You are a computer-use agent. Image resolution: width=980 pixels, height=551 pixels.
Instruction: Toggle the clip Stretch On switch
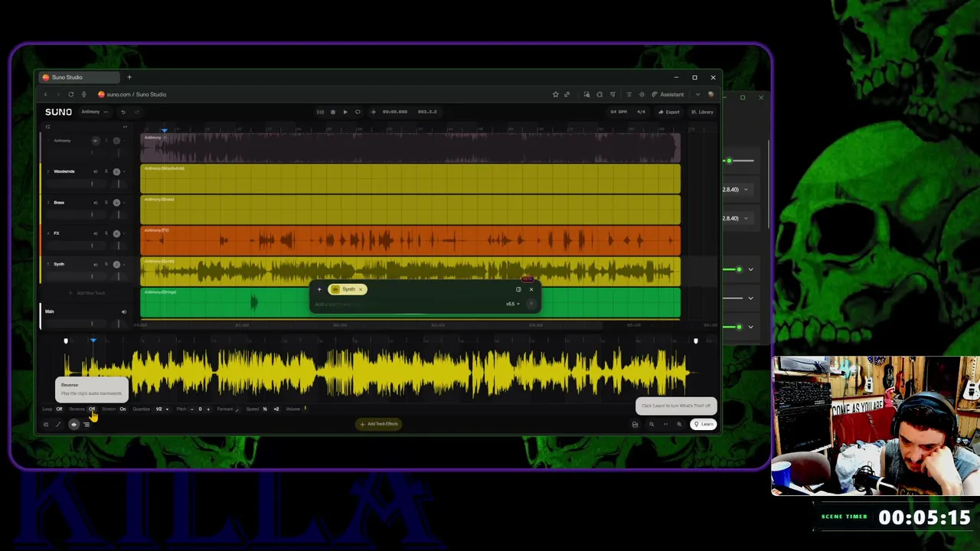(122, 409)
